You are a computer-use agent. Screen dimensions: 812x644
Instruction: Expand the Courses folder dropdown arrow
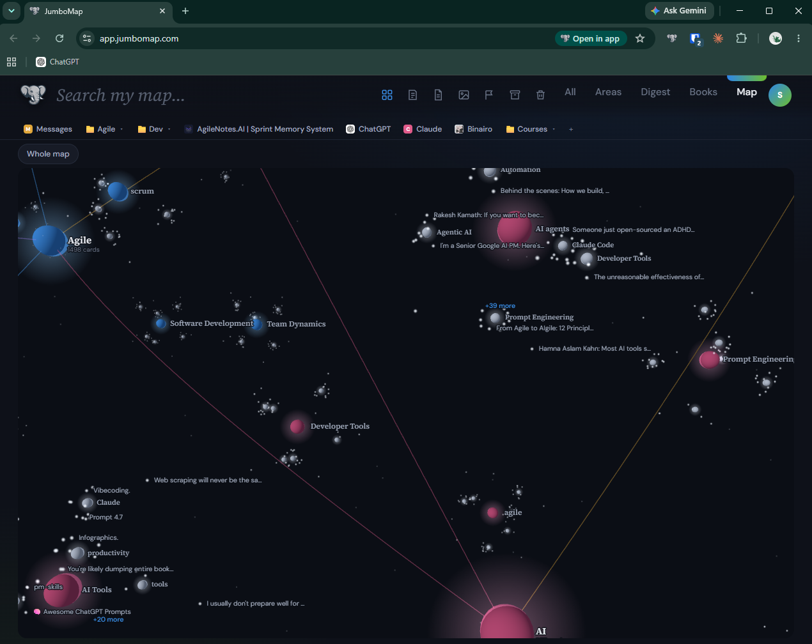coord(554,129)
